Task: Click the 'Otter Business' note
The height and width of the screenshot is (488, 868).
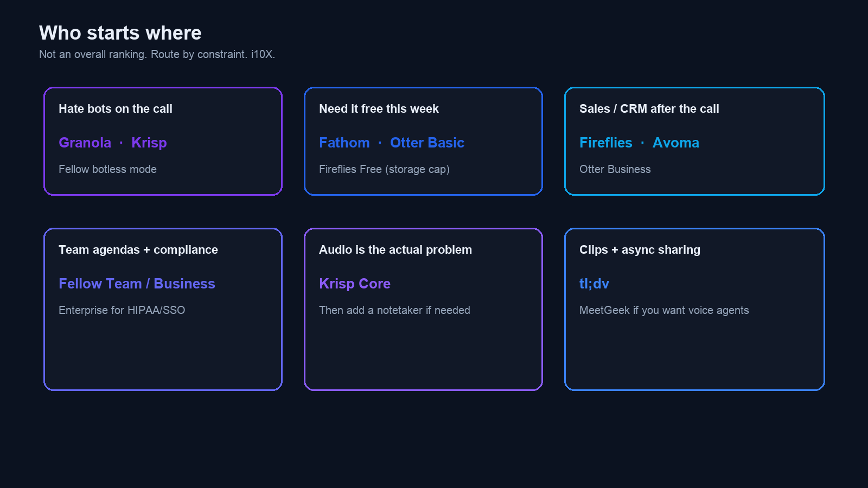Action: point(615,169)
